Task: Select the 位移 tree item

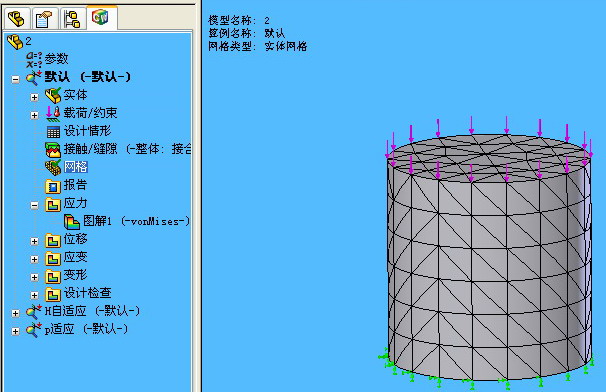Action: click(75, 239)
